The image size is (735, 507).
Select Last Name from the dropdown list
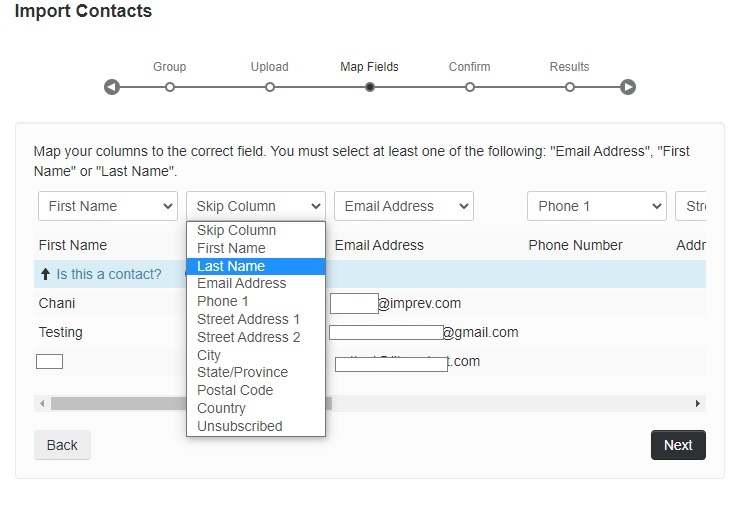[x=231, y=266]
